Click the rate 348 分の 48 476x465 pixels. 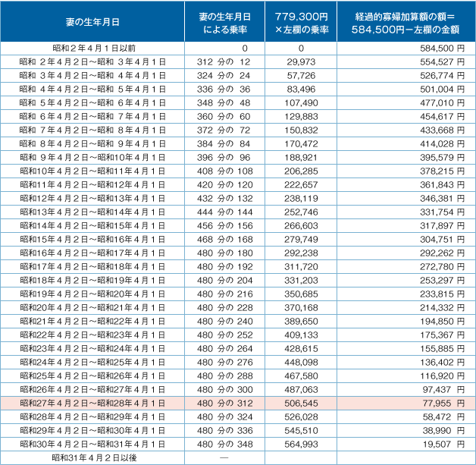coord(224,103)
